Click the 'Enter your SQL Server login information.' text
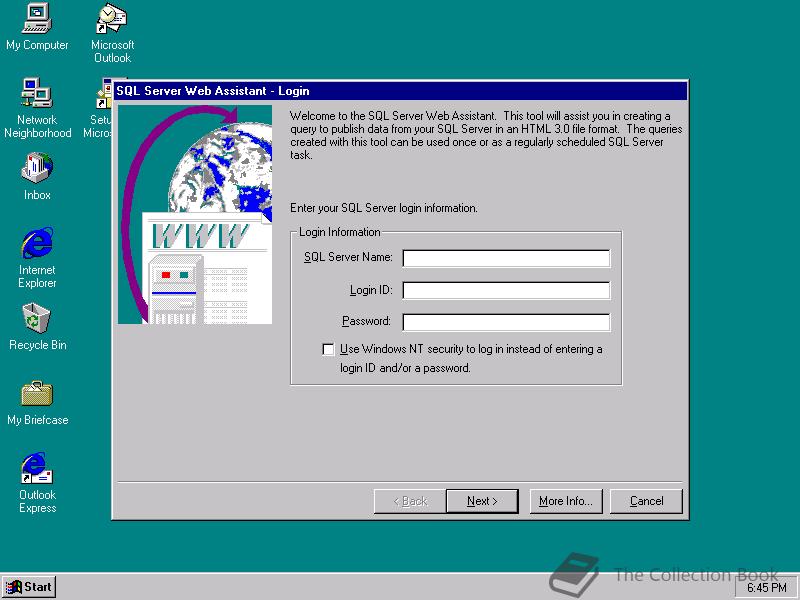The image size is (800, 600). tap(384, 208)
